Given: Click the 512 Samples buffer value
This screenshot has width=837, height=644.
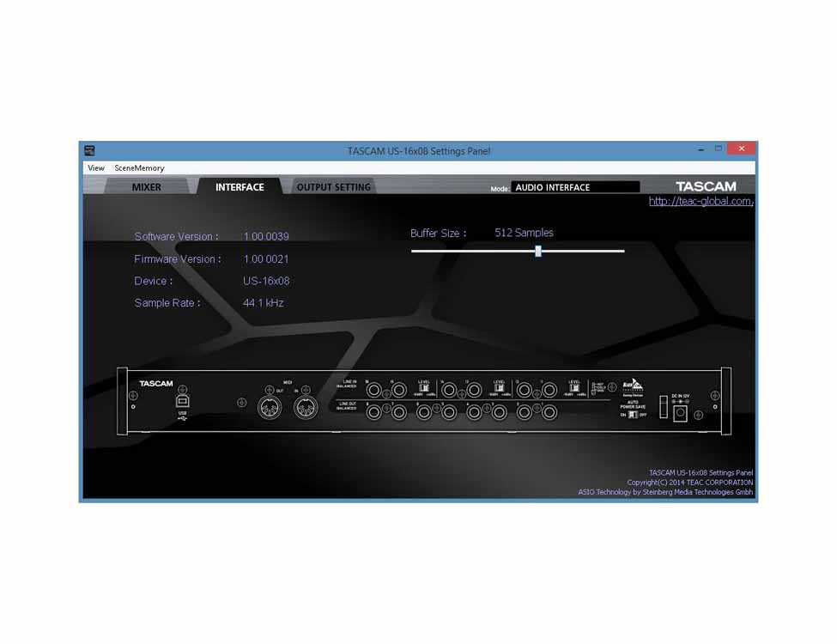Looking at the screenshot, I should click(x=523, y=232).
